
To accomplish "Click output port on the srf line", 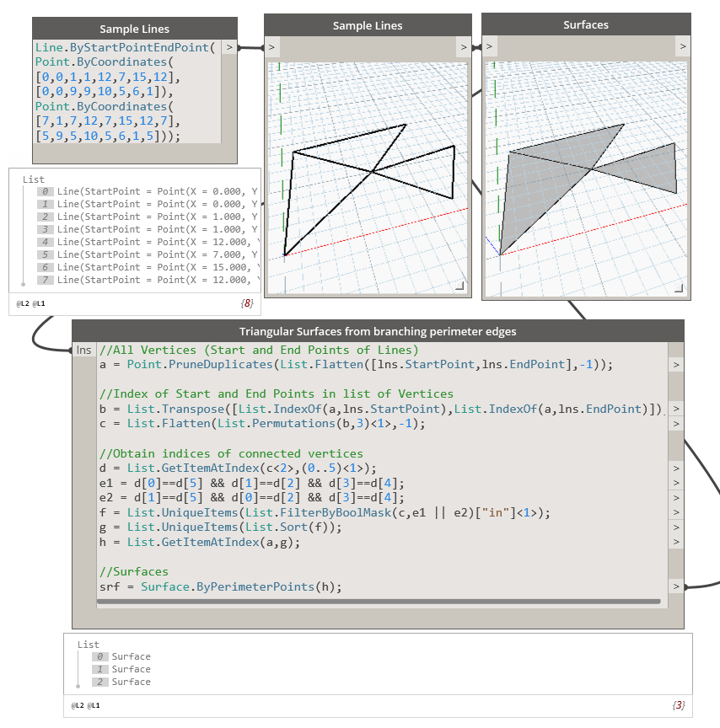I will [x=675, y=586].
